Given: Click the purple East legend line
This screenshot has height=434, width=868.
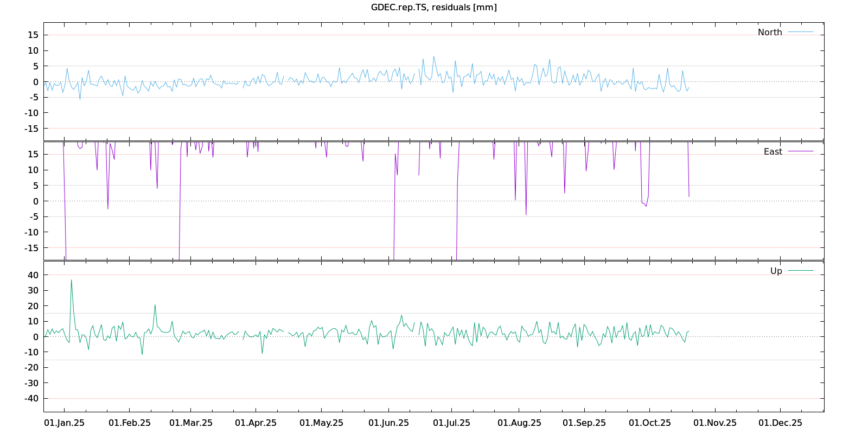Looking at the screenshot, I should point(800,151).
